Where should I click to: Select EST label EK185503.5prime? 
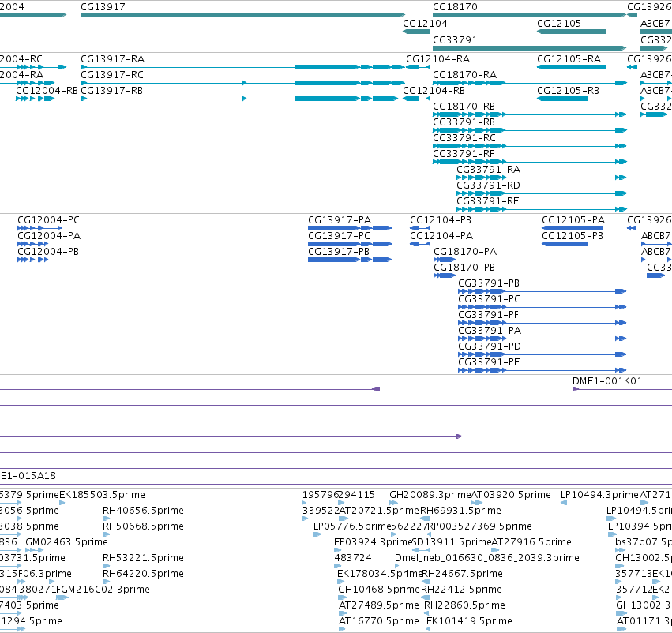[x=102, y=495]
